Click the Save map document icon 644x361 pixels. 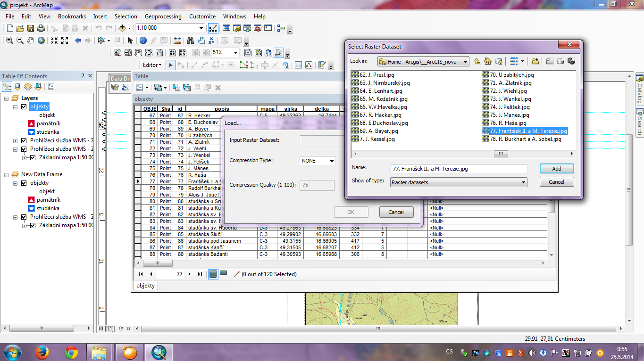[30, 28]
